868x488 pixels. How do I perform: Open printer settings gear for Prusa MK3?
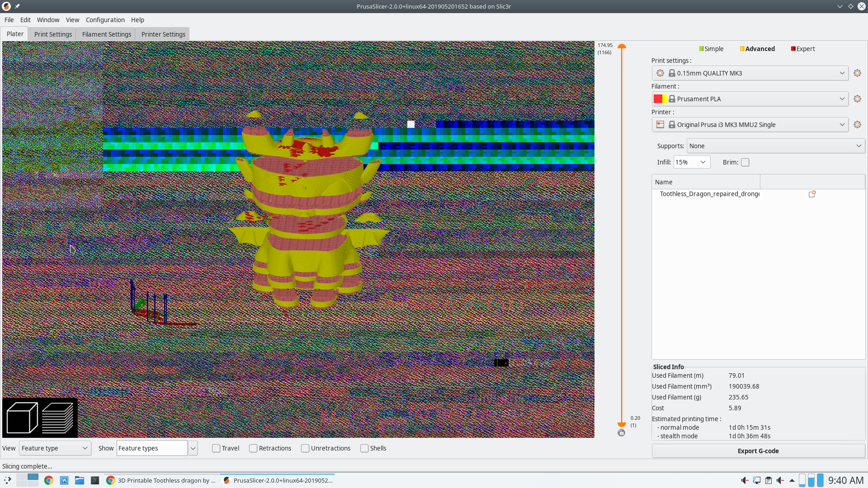pos(857,125)
